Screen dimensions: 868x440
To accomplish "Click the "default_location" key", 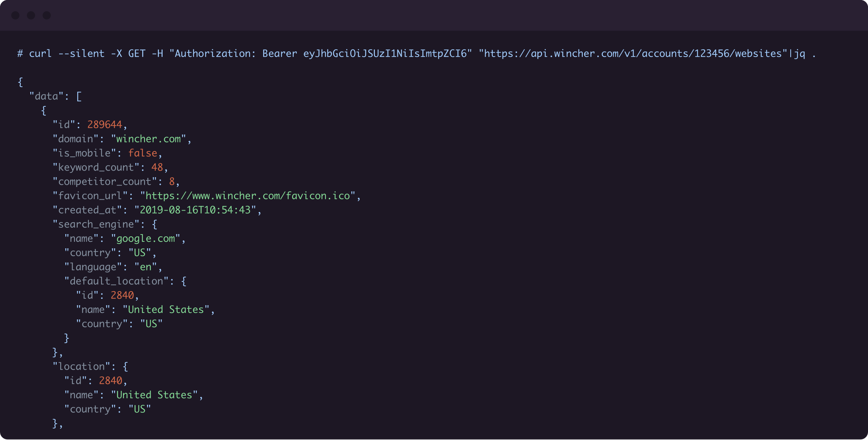I will click(116, 281).
